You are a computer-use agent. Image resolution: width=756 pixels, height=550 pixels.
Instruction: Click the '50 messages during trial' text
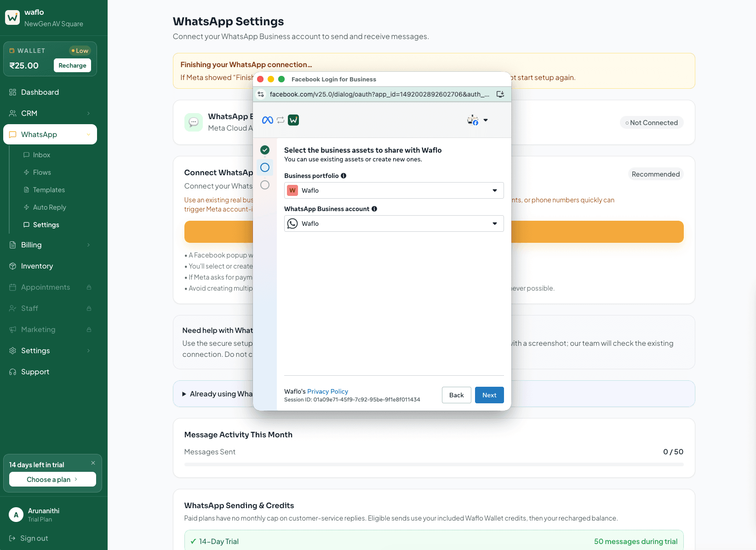click(636, 541)
